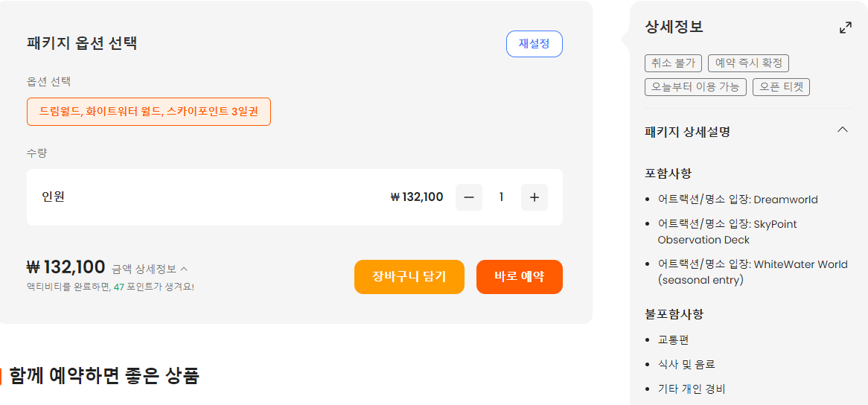The height and width of the screenshot is (405, 868).
Task: Click the ₩ 132,100 total price
Action: point(66,268)
